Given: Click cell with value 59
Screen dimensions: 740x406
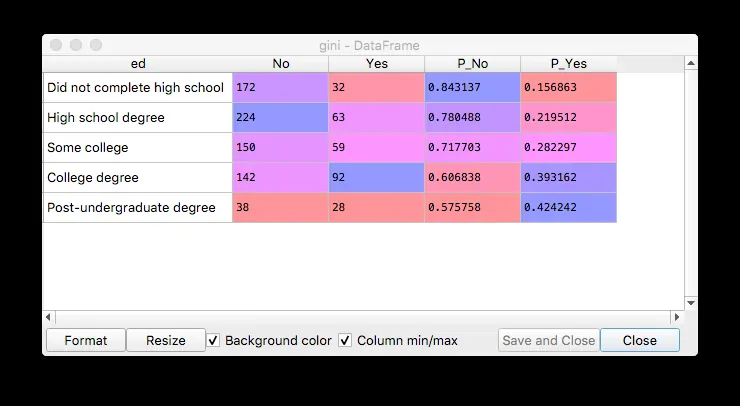Looking at the screenshot, I should point(377,147).
